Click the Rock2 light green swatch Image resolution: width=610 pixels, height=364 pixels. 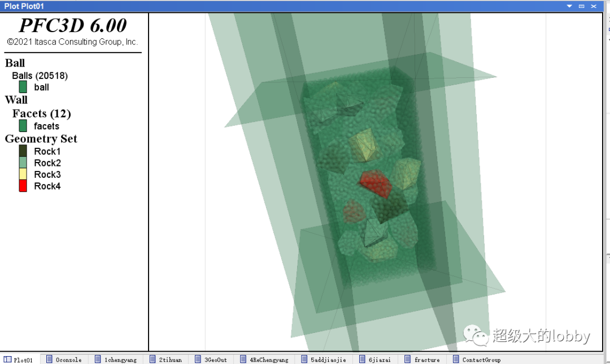coord(23,163)
